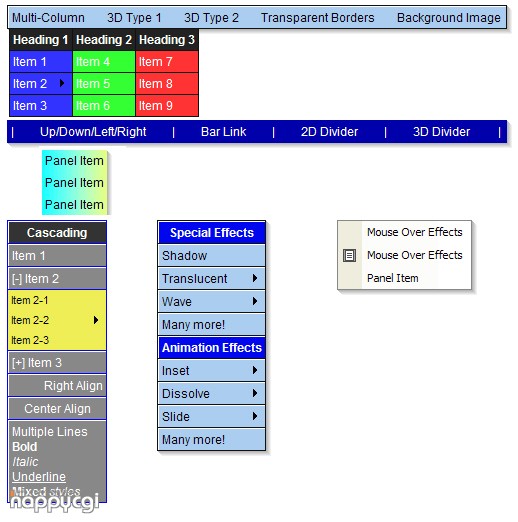Collapse the [-] Item 2 entry

[57, 279]
